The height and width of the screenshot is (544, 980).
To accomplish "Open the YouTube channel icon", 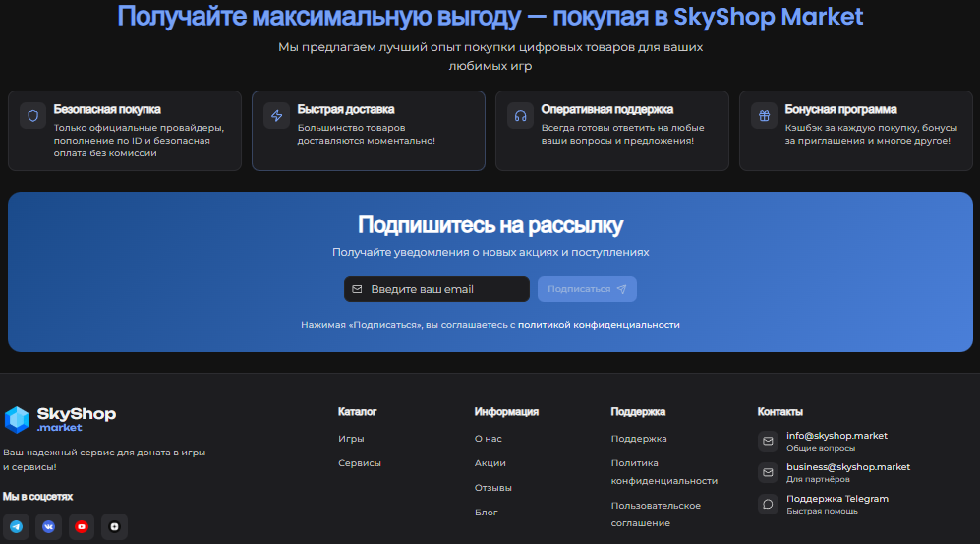I will point(82,526).
